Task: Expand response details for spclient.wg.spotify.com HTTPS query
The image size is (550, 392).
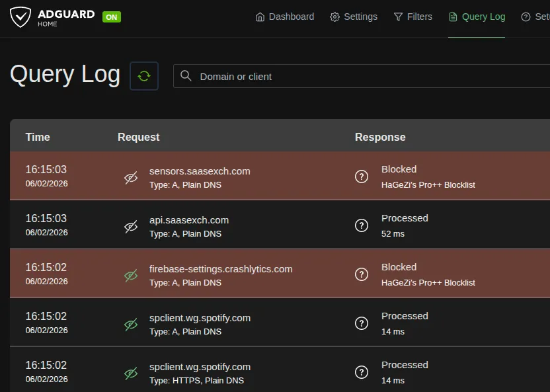Action: pos(361,372)
